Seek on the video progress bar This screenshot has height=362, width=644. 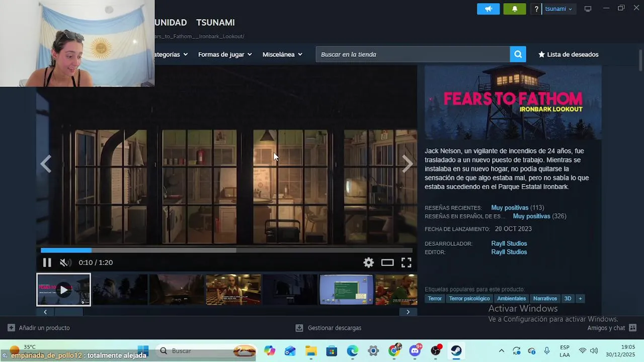(x=226, y=250)
